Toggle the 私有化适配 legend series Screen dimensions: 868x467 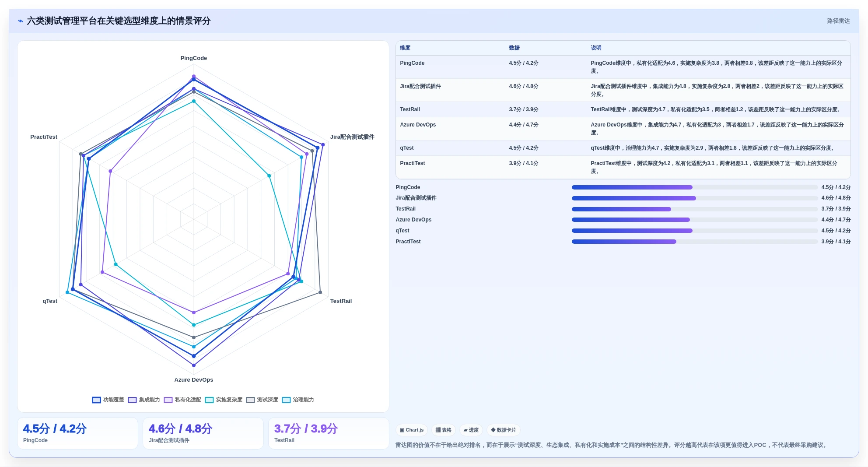pyautogui.click(x=182, y=400)
